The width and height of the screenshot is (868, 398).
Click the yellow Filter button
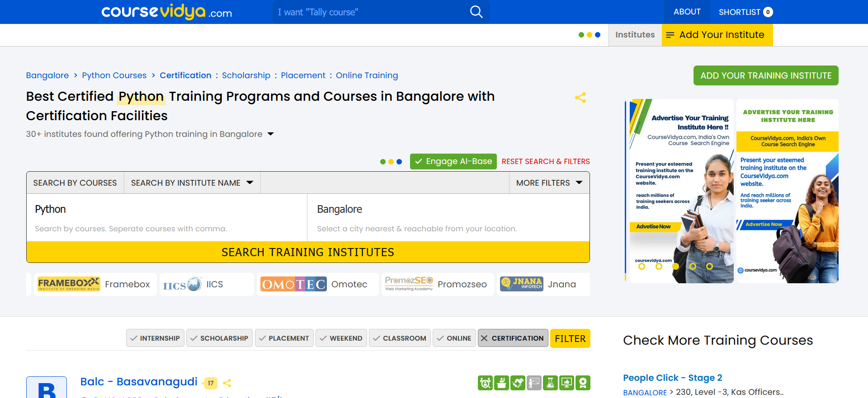(x=570, y=338)
